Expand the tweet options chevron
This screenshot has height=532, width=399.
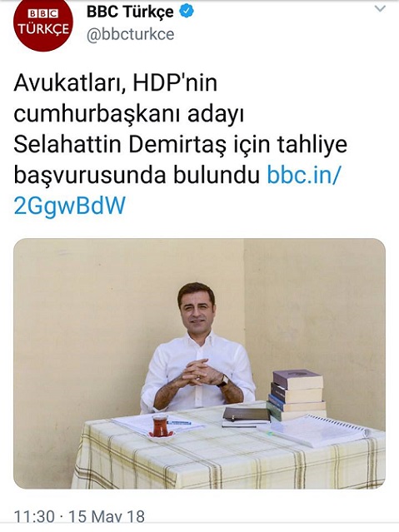coord(380,9)
